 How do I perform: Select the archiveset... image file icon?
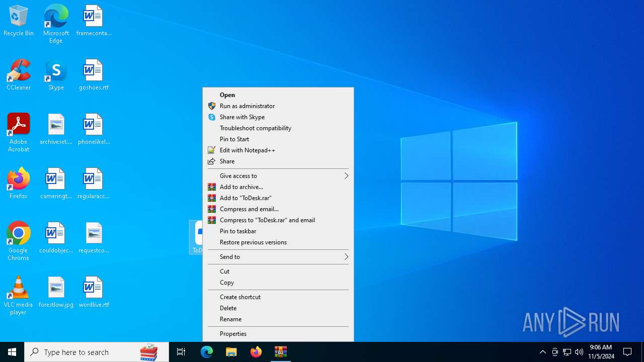pyautogui.click(x=56, y=130)
